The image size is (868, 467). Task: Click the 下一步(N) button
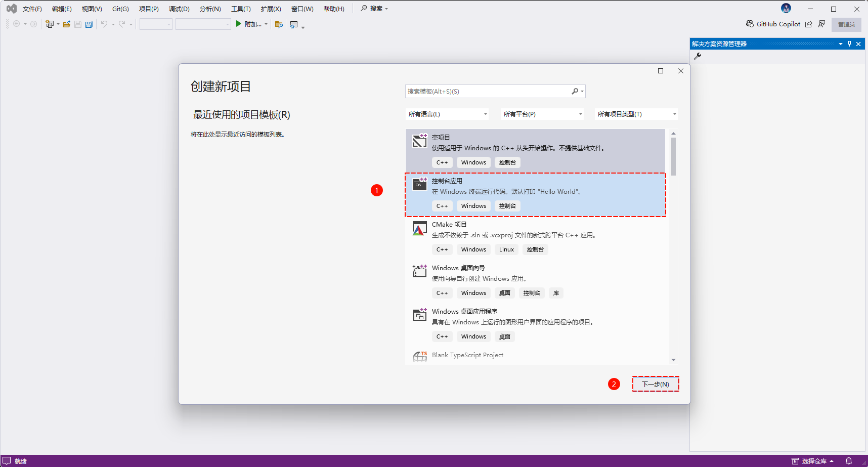pos(655,385)
